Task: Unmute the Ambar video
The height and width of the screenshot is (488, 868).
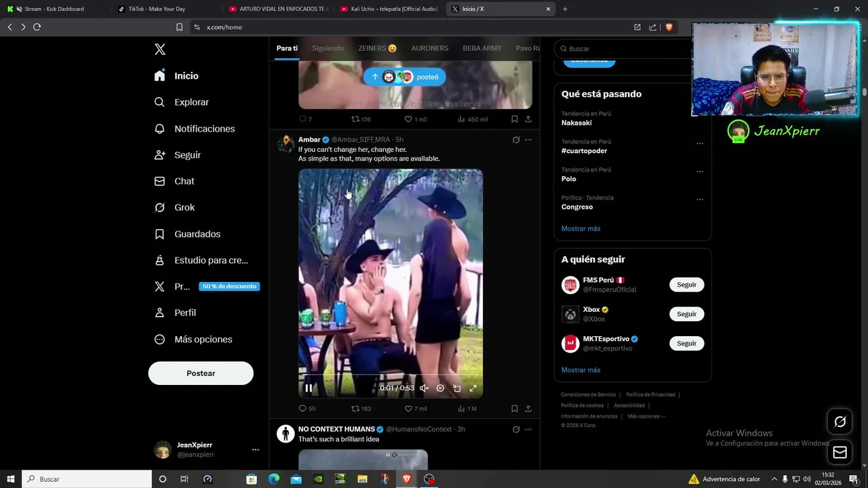Action: (x=424, y=388)
